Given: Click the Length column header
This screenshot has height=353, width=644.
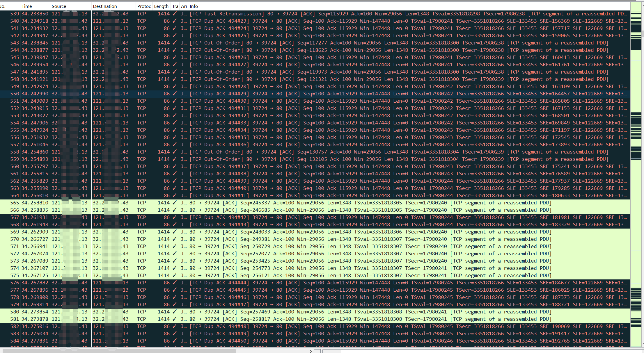Looking at the screenshot, I should pos(161,6).
